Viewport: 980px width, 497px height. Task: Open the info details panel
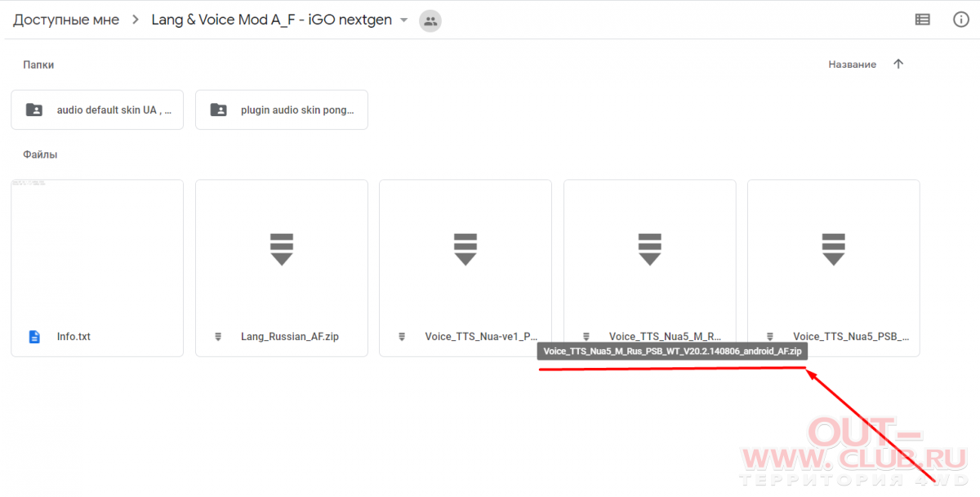961,20
